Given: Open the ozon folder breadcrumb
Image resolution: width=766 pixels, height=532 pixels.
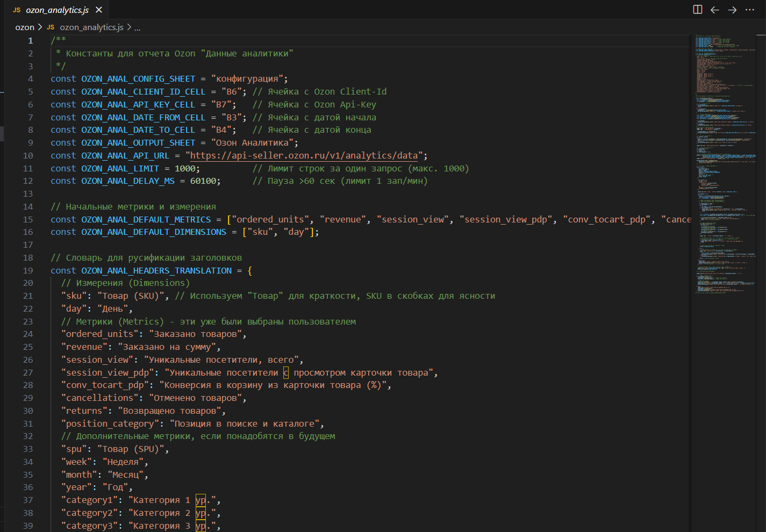Looking at the screenshot, I should tap(25, 27).
